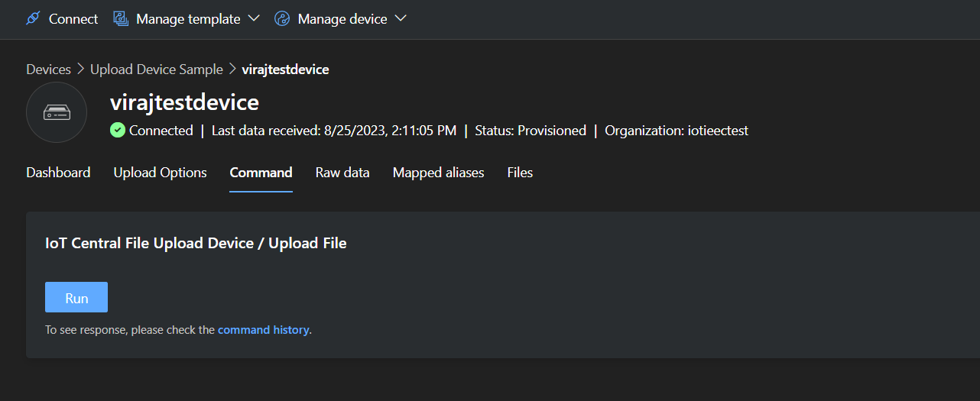
Task: Run the Upload File command
Action: 76,297
